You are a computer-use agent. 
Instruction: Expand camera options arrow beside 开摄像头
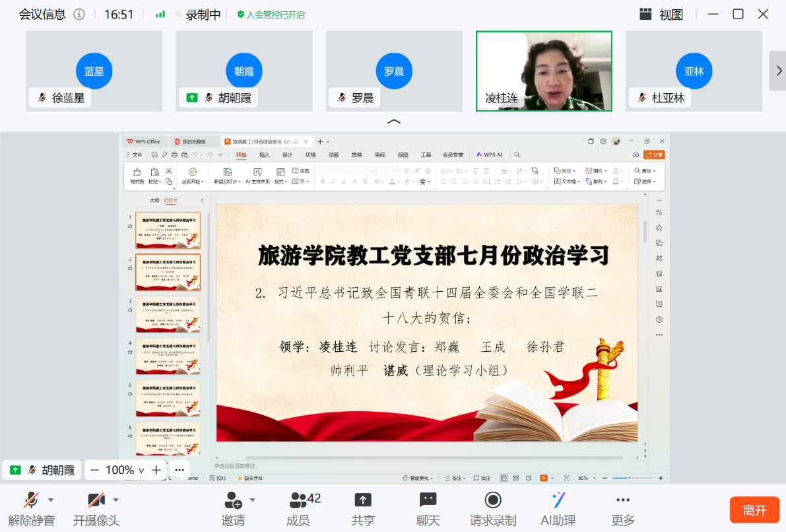pos(116,500)
